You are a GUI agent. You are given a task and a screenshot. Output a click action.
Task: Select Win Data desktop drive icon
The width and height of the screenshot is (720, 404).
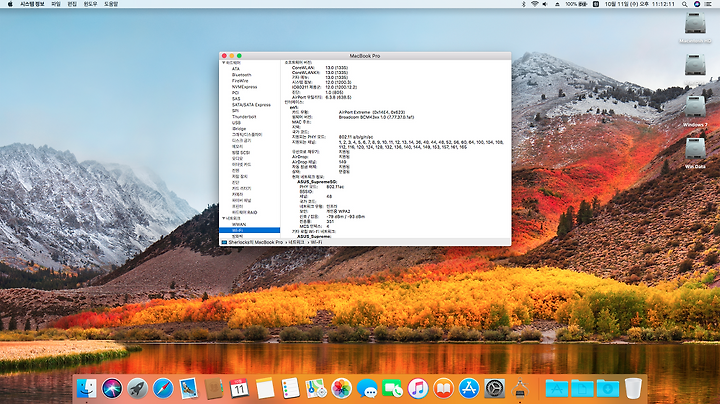[695, 152]
